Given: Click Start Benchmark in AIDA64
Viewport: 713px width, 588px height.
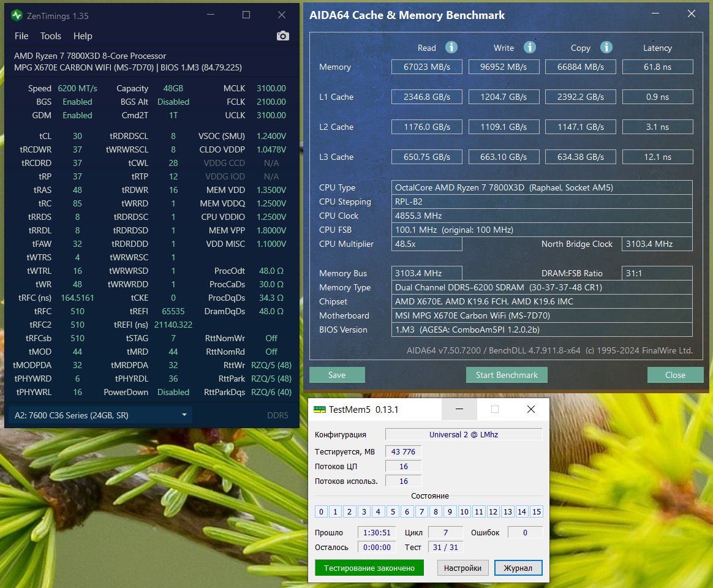Looking at the screenshot, I should (507, 375).
